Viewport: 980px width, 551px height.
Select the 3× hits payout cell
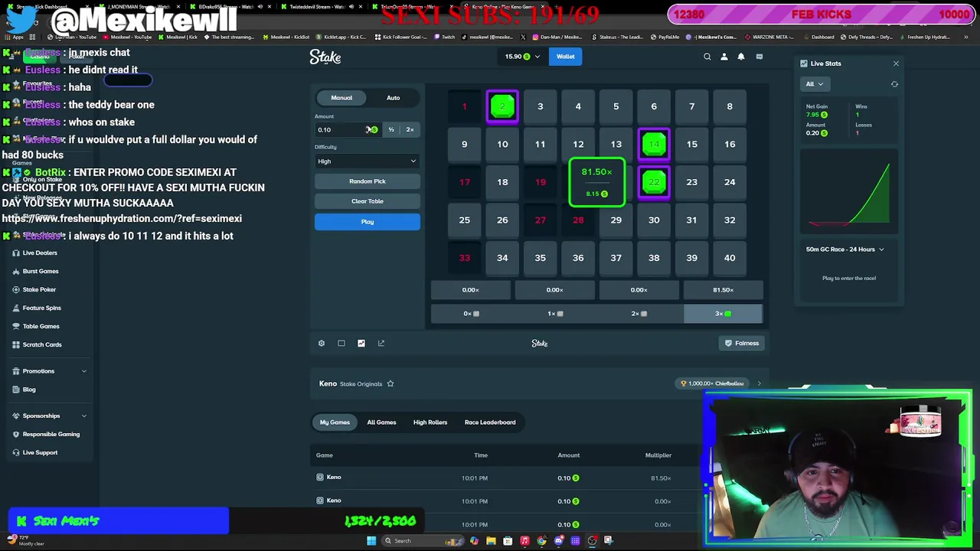[723, 314]
